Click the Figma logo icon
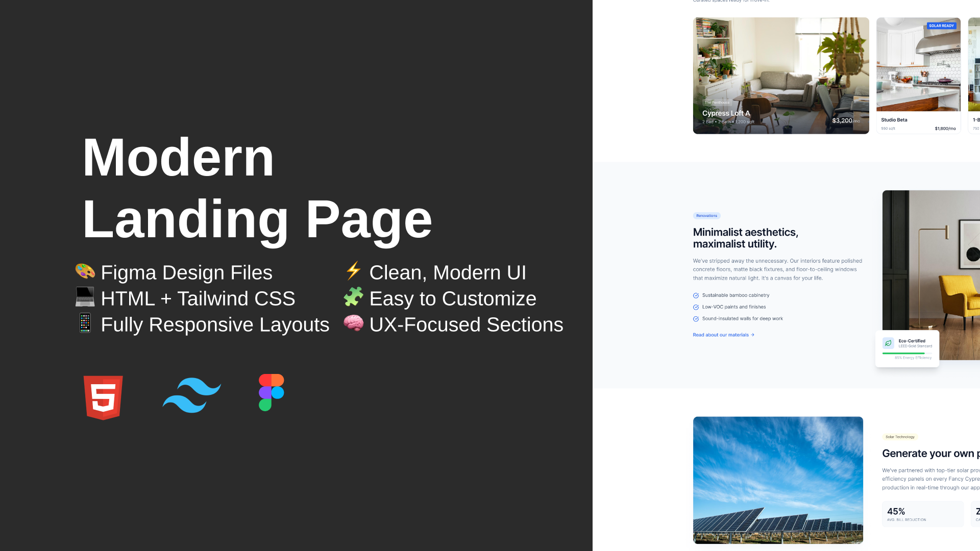This screenshot has height=551, width=980. click(271, 392)
